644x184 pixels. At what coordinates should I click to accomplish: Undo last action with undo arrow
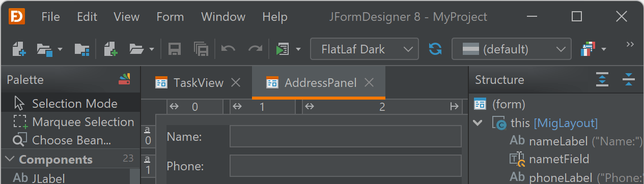pos(228,49)
